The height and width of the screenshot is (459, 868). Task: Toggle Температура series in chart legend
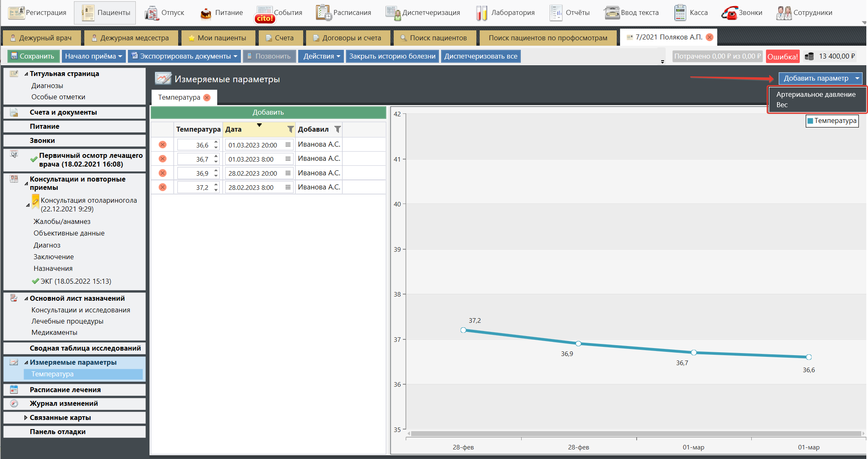832,121
